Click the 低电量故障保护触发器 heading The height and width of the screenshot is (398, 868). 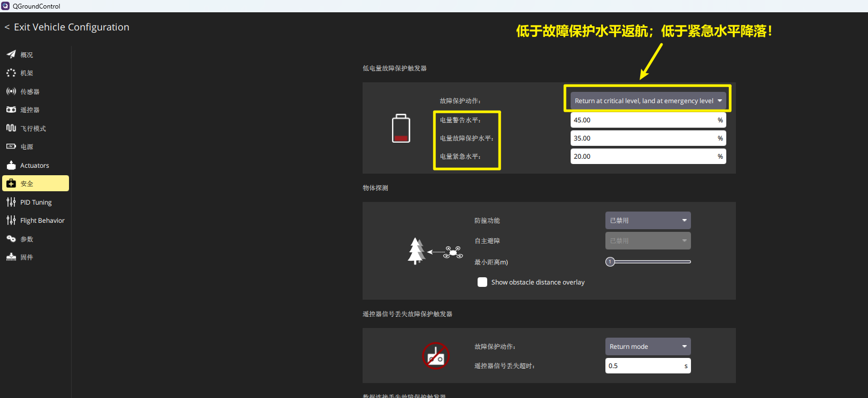click(395, 68)
